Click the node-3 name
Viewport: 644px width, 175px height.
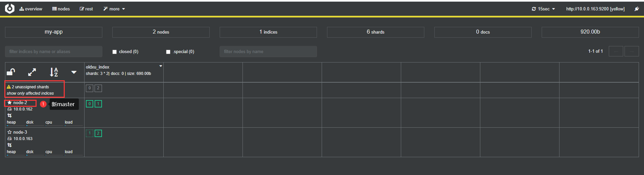click(x=20, y=132)
